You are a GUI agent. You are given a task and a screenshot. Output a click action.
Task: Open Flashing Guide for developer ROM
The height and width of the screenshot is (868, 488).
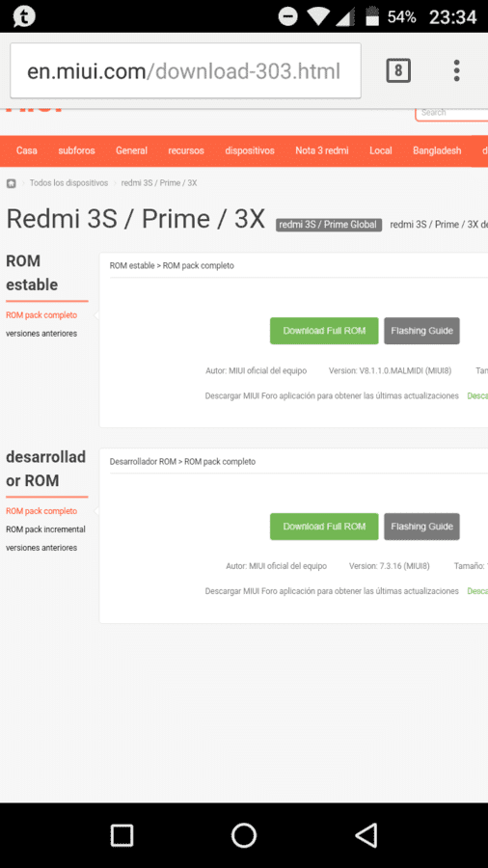click(421, 527)
